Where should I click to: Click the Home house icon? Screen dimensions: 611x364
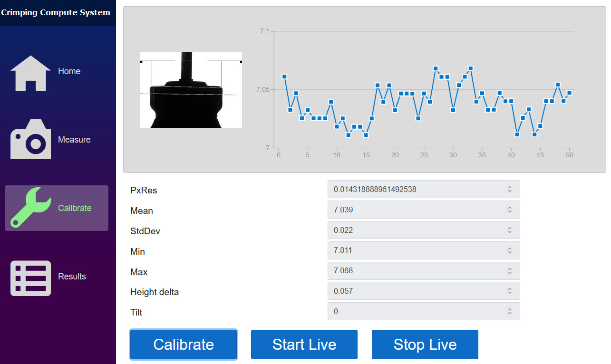coord(30,73)
